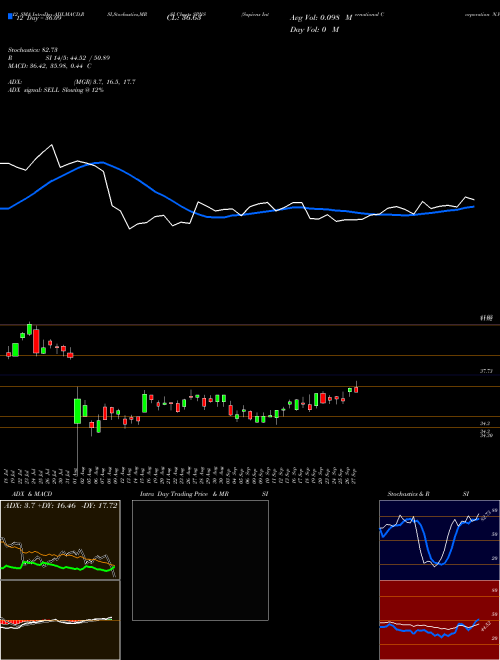This screenshot has height=660, width=500.
Task: Select the Avg Vol: 0.098 M readout
Action: pos(321,18)
